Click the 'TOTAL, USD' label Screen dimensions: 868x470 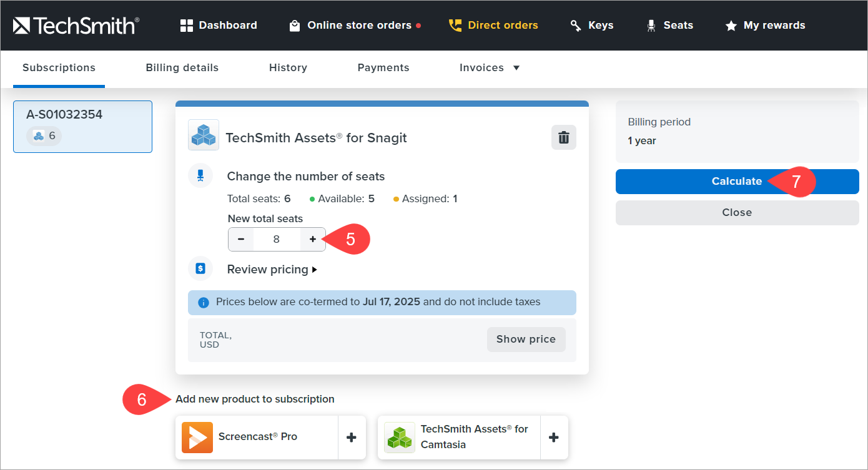pos(215,340)
